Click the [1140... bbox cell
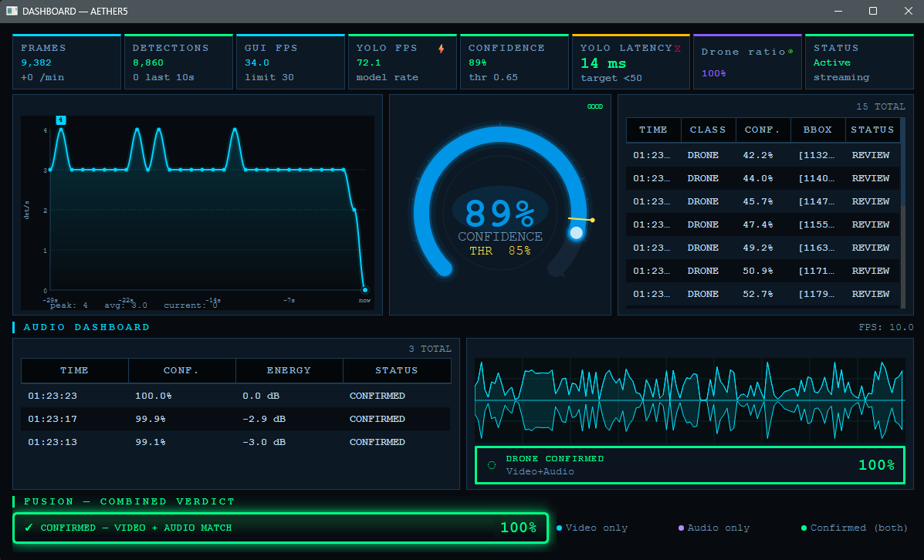The image size is (924, 560). pyautogui.click(x=817, y=178)
